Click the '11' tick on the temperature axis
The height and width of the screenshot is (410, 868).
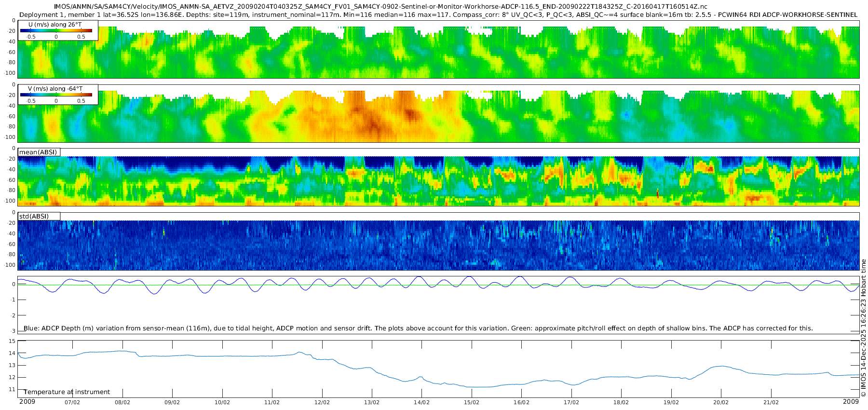pos(13,390)
